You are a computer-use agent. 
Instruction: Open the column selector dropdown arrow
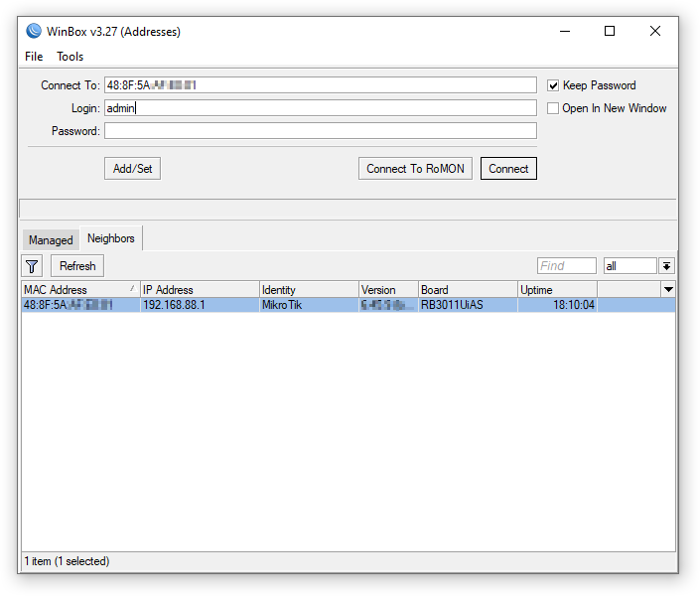pos(668,289)
